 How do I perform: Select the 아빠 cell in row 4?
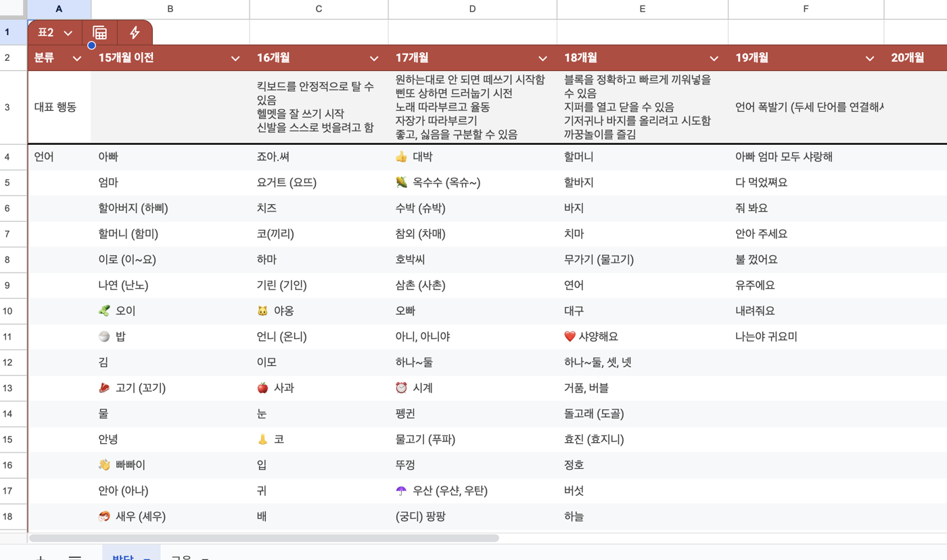(x=170, y=157)
